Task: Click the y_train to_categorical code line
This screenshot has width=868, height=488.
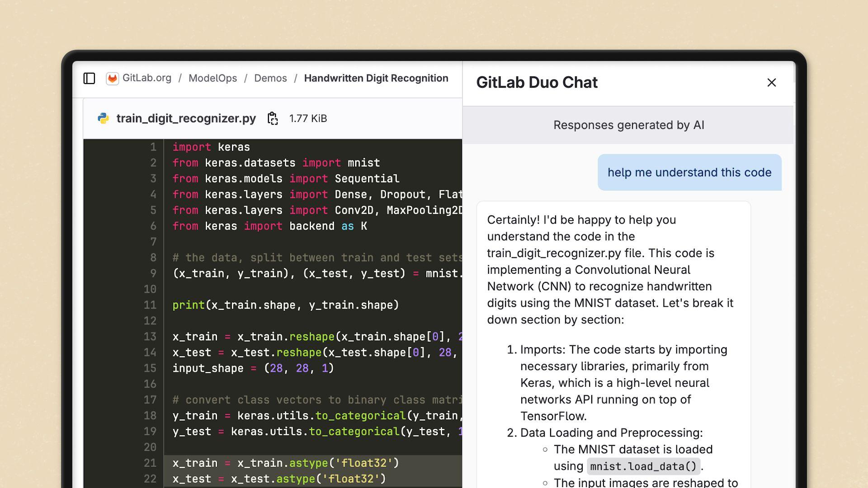Action: point(317,416)
